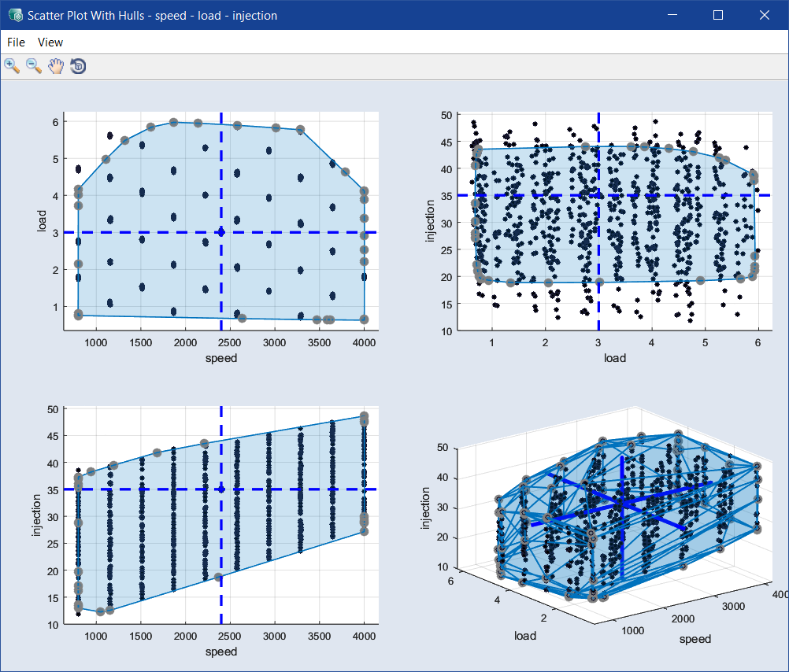Click the 'load' axis label in 3D plot
Viewport: 789px width, 672px height.
pyautogui.click(x=524, y=636)
